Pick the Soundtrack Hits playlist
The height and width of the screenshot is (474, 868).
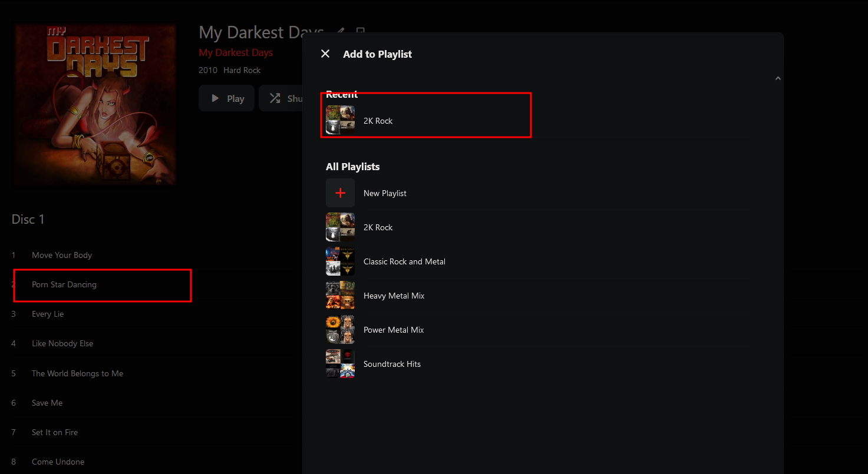pos(392,364)
